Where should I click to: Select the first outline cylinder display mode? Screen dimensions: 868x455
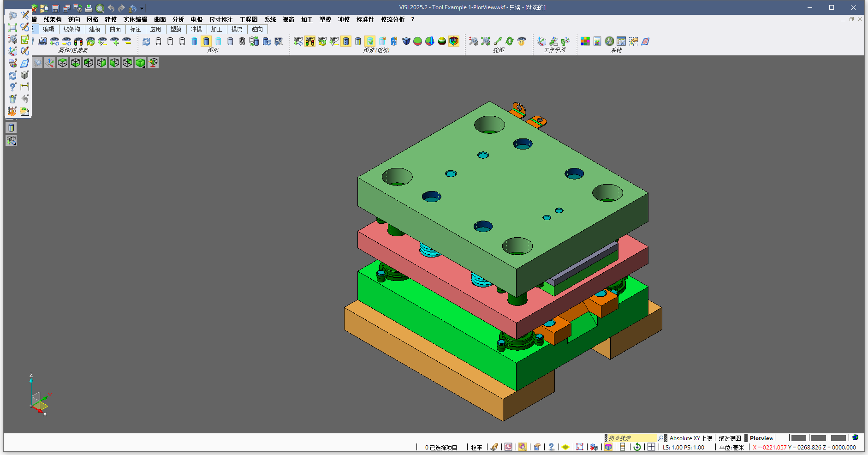point(158,42)
